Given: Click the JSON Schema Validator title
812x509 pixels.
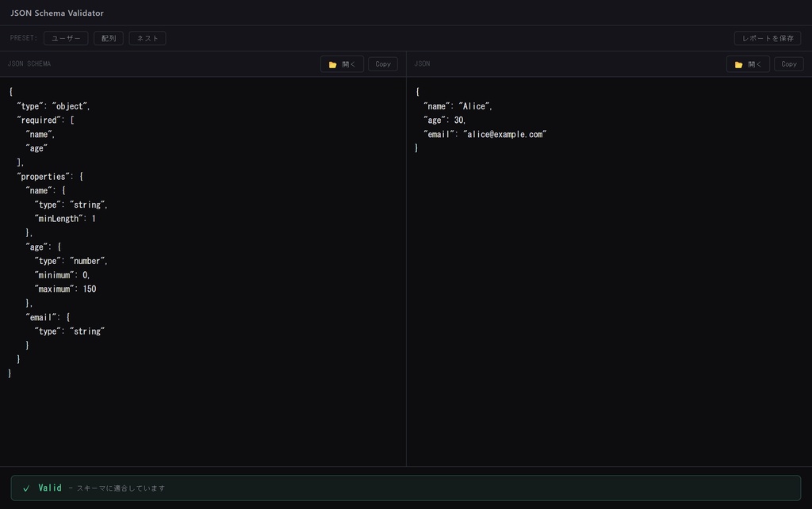Looking at the screenshot, I should click(57, 13).
